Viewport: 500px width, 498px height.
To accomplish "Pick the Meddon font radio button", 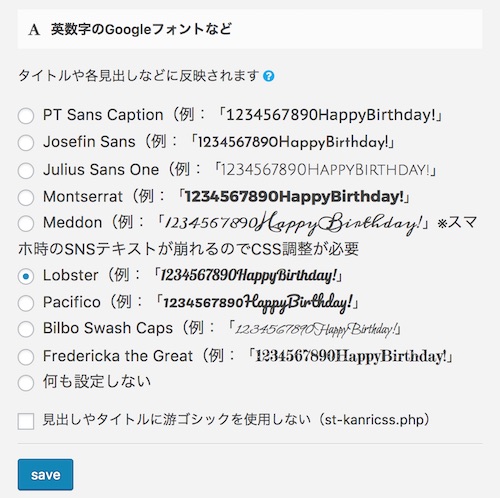I will tap(26, 223).
